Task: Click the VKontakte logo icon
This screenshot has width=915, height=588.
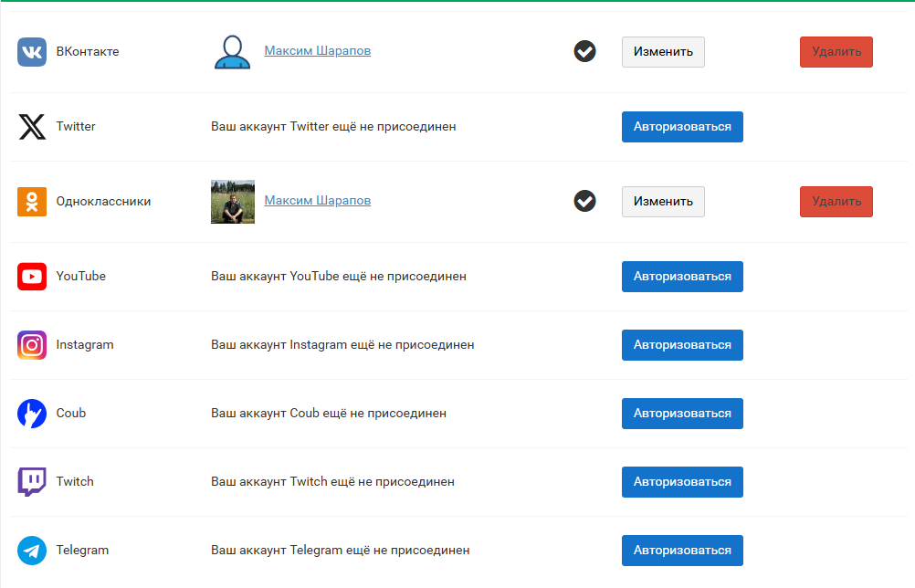Action: pyautogui.click(x=32, y=52)
